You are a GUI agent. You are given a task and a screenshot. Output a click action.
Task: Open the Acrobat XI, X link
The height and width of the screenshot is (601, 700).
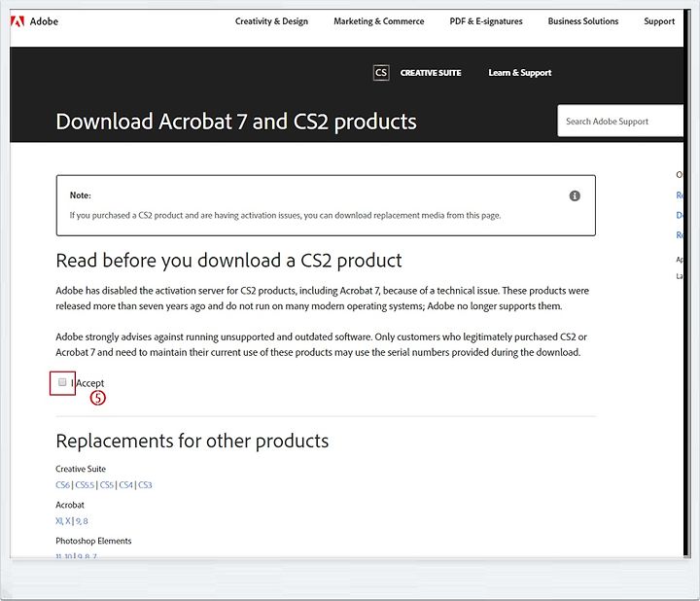point(63,521)
